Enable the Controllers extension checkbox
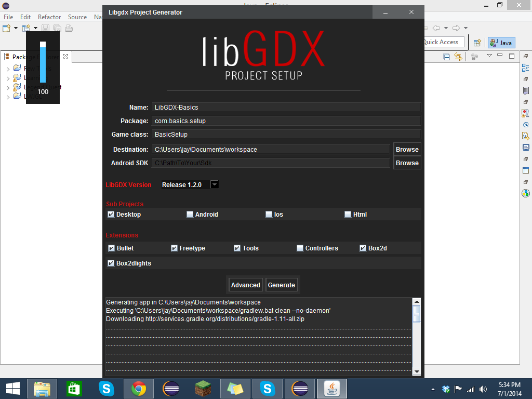This screenshot has width=532, height=399. 300,248
